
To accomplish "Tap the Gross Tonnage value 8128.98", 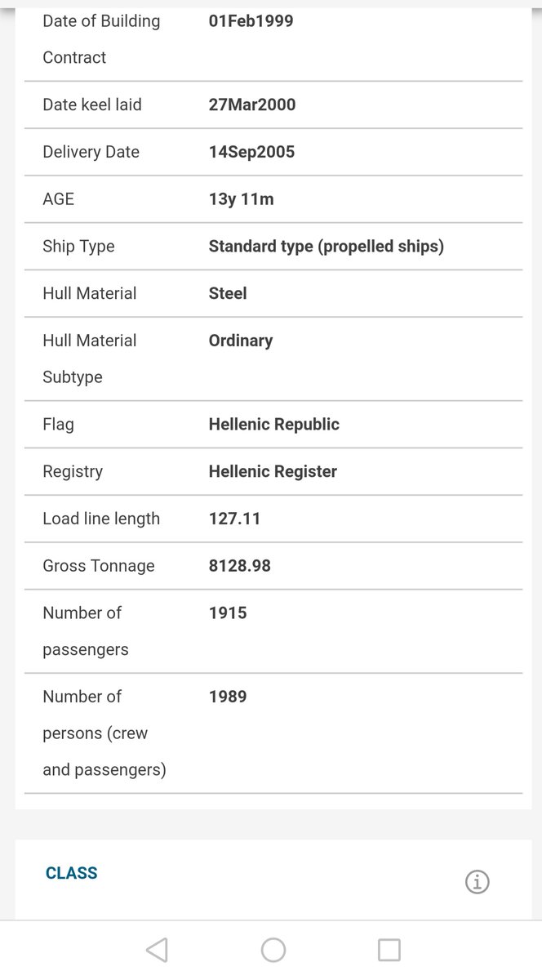I will tap(240, 566).
